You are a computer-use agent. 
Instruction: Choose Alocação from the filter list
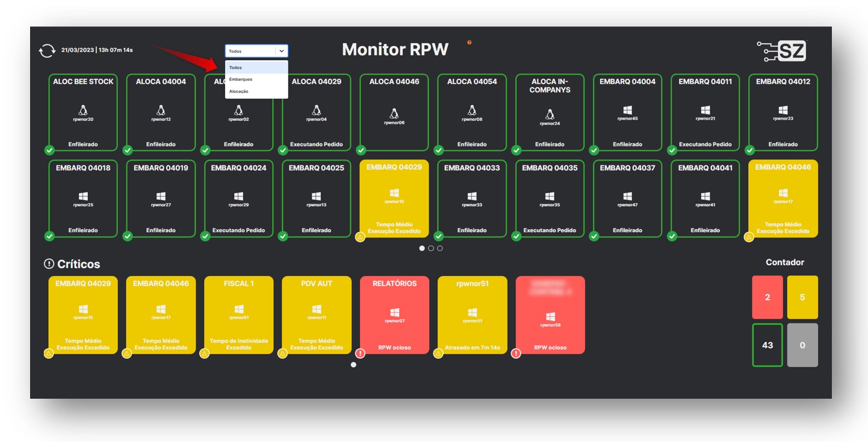[x=239, y=91]
